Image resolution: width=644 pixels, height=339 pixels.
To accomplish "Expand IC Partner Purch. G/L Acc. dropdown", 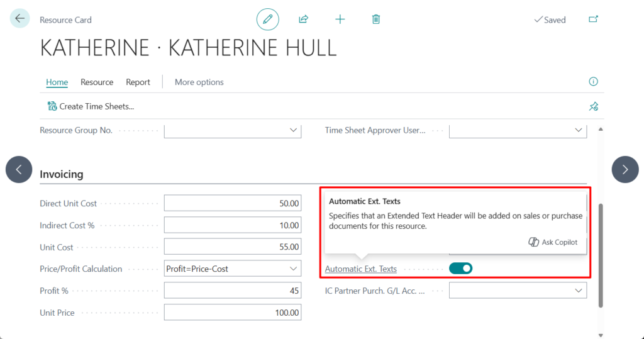I will point(579,291).
